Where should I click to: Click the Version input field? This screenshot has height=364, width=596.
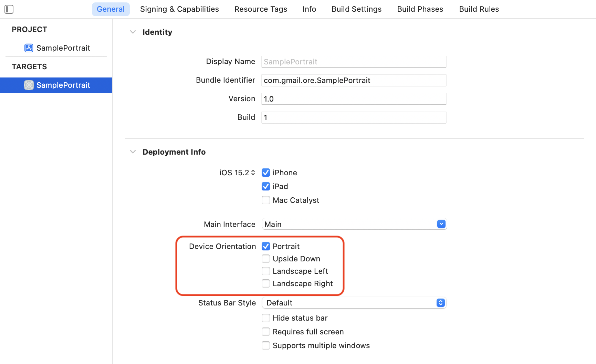354,99
